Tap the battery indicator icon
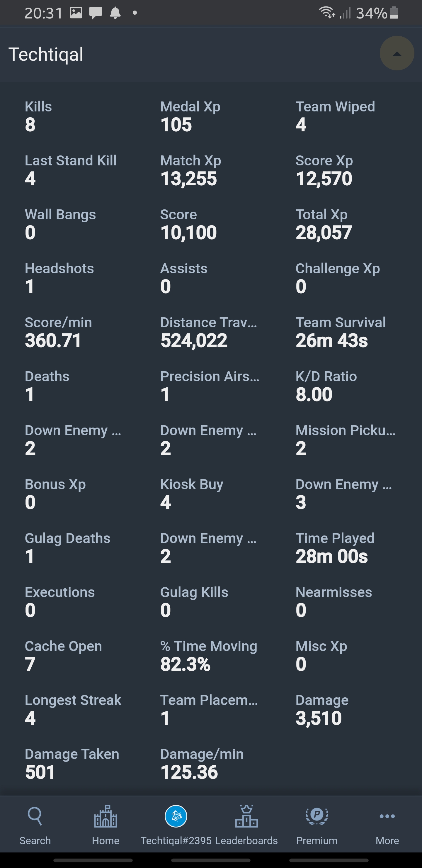This screenshot has width=422, height=868. 394,13
